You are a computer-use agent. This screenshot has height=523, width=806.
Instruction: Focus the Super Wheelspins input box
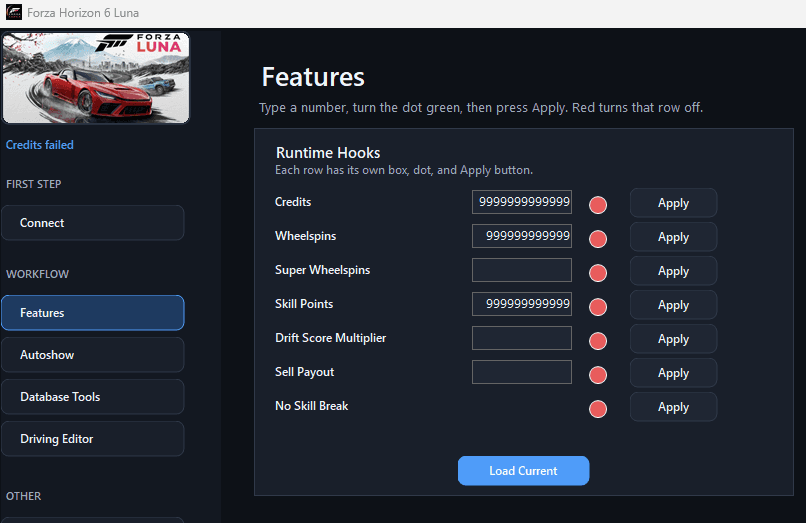click(x=522, y=270)
